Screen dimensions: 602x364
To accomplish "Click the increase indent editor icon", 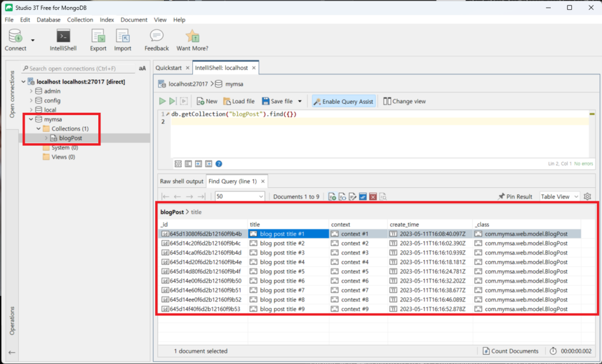I will coord(199,164).
